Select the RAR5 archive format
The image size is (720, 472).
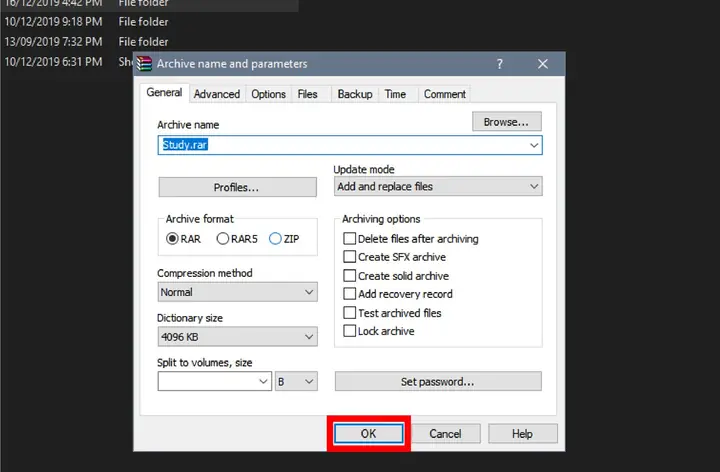pos(223,239)
